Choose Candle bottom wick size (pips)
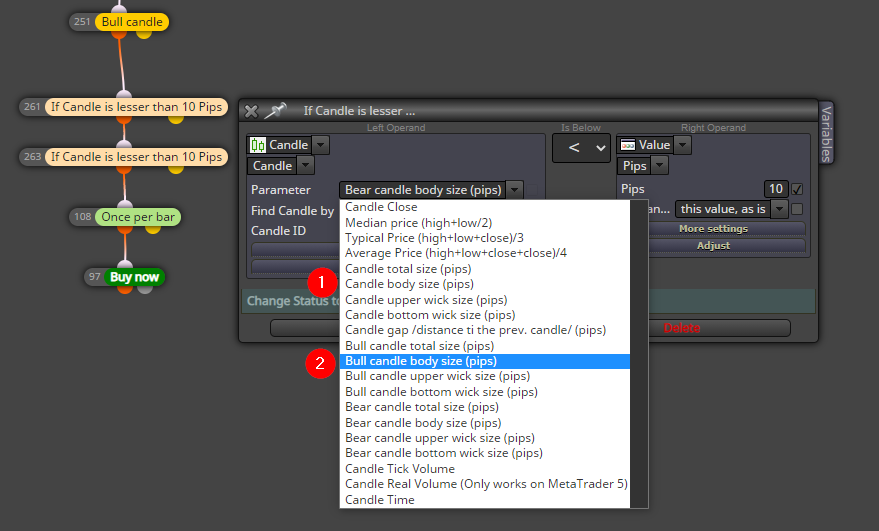 click(x=484, y=315)
